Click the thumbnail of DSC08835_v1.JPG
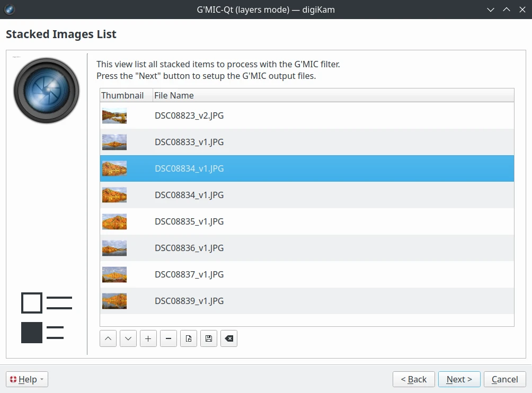 pyautogui.click(x=114, y=221)
